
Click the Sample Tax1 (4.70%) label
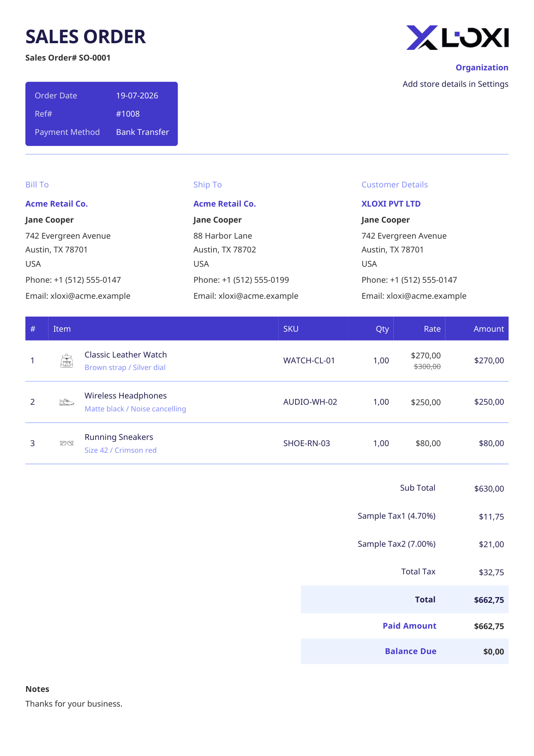396,516
